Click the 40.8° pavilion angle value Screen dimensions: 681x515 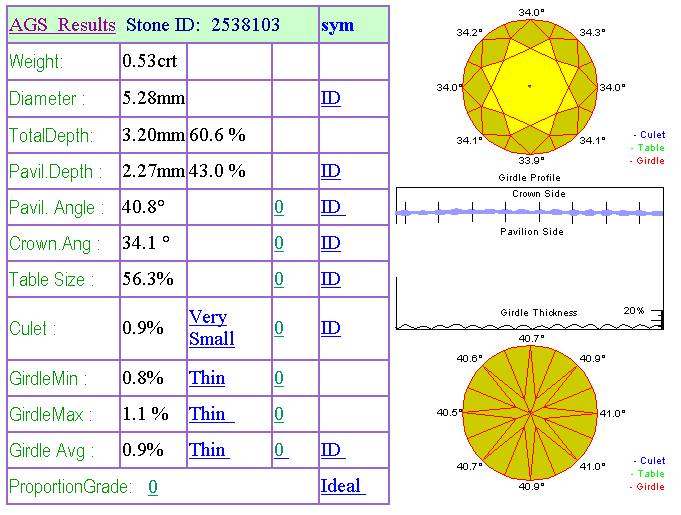[143, 207]
